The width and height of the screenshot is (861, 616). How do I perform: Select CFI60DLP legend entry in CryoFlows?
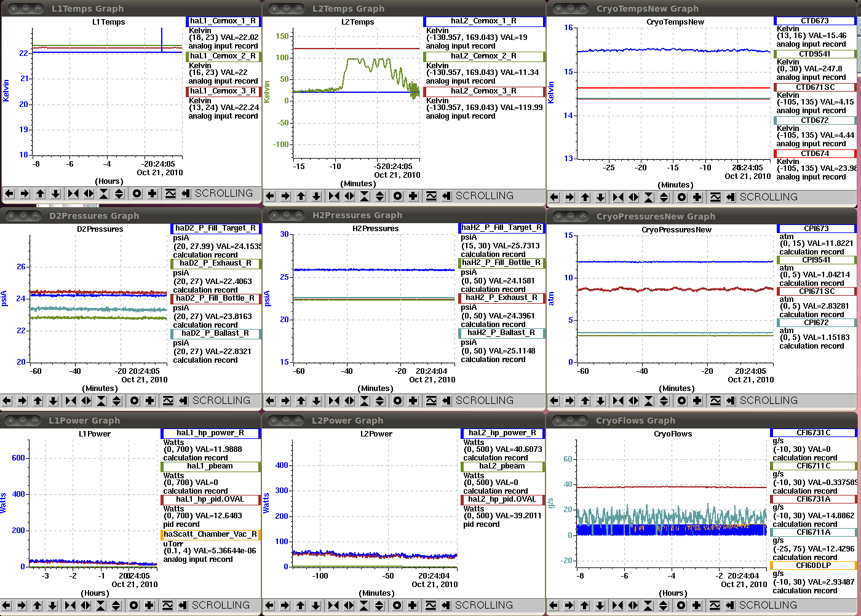point(814,566)
